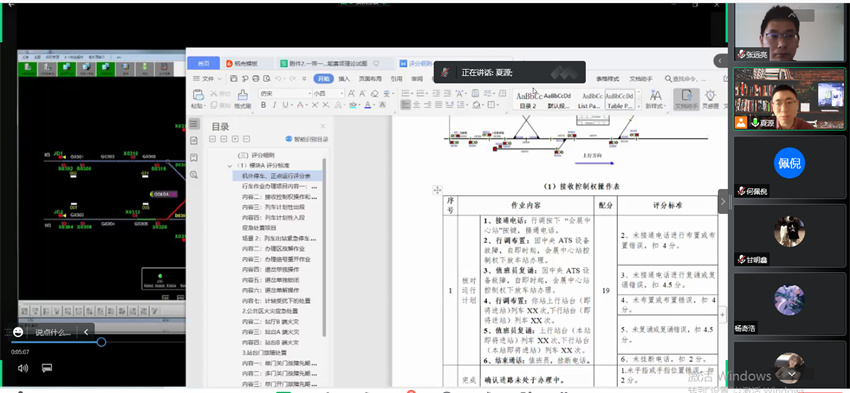Toggle bold formatting in the ribbon
Screen dimensions: 850x393
pyautogui.click(x=263, y=105)
